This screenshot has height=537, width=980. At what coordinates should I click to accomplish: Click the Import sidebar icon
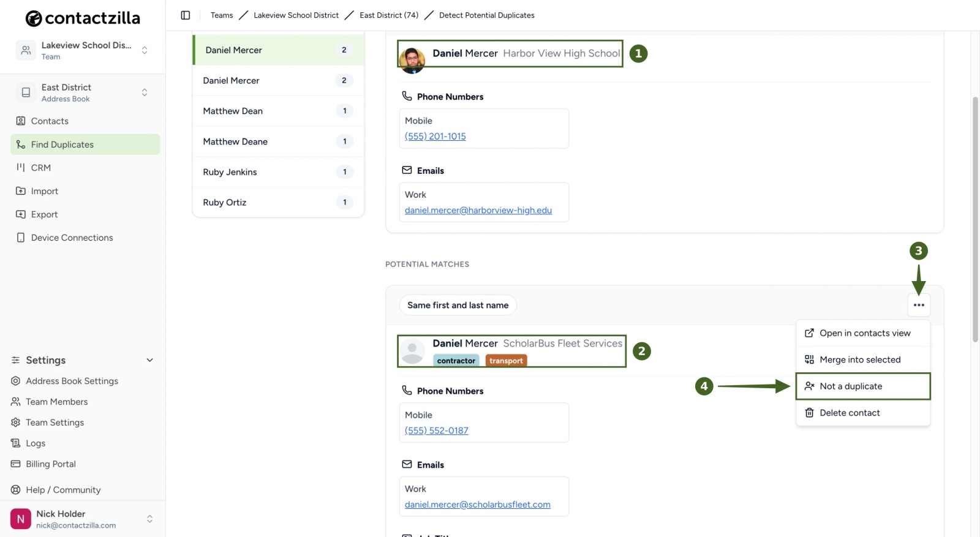pos(21,191)
